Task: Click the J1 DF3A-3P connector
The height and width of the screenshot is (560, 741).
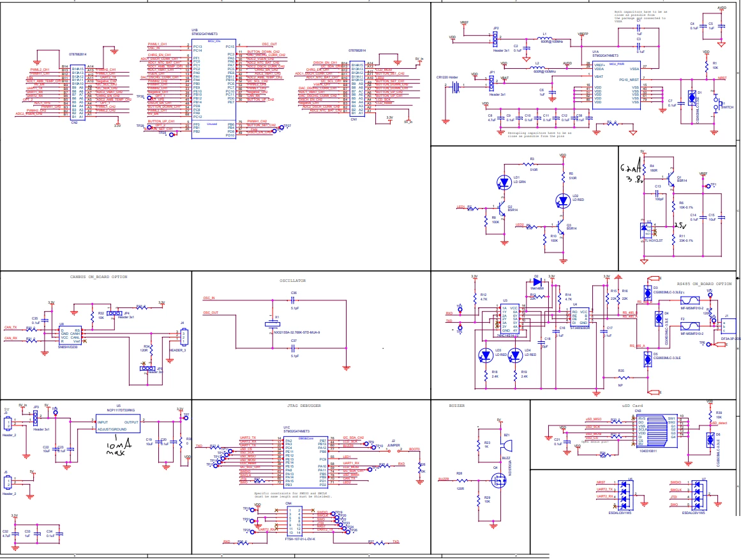Action: pyautogui.click(x=729, y=327)
